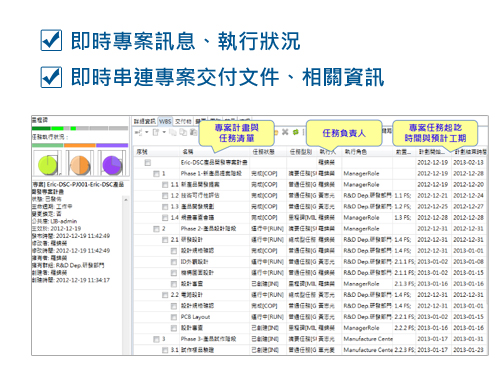
Task: Check the Eric-DSC project root row checkbox
Action: (x=148, y=163)
